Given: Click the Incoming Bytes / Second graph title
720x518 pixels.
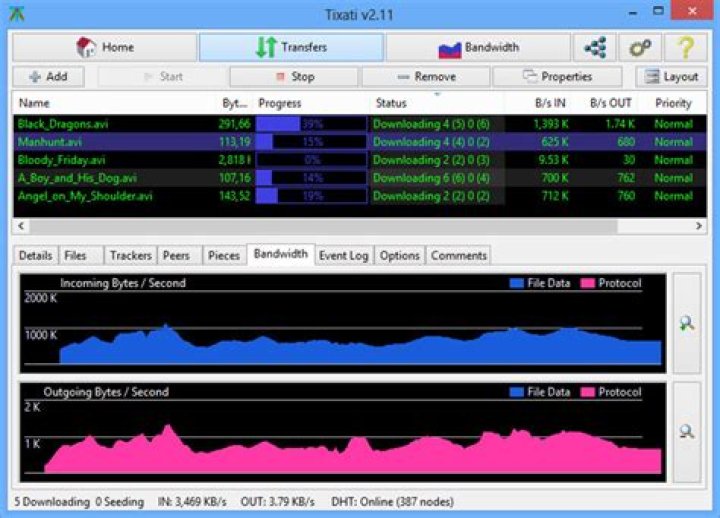Looking at the screenshot, I should click(123, 283).
